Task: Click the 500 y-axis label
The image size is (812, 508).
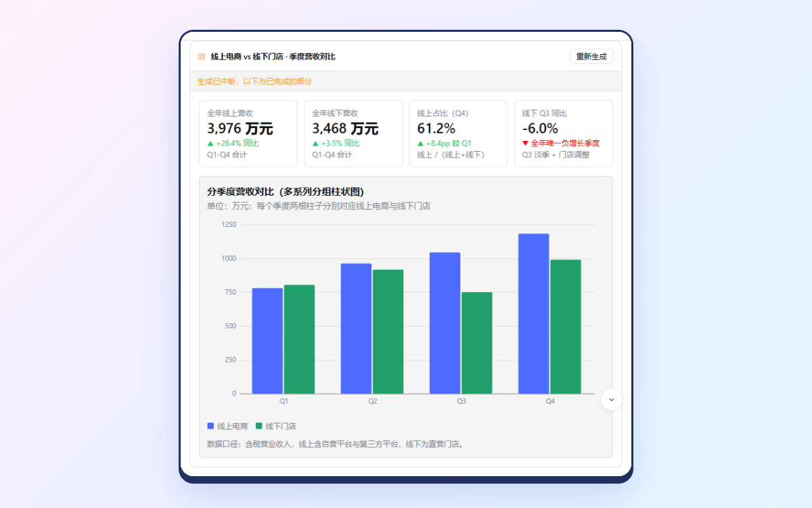Action: coord(230,326)
